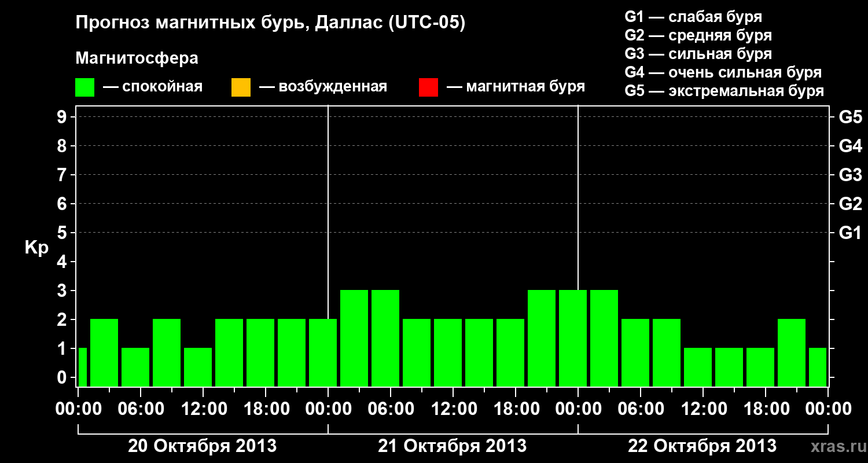Click the orange 'возбужденная' legend swatch
The image size is (868, 463).
point(241,87)
